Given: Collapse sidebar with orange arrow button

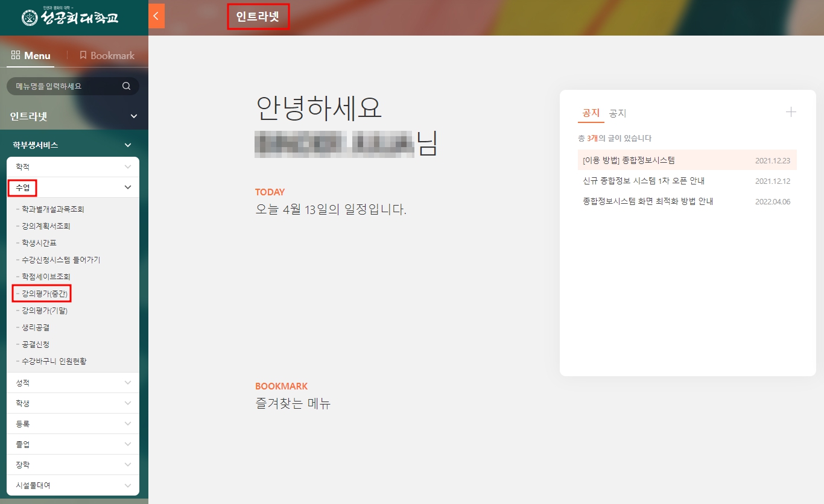Looking at the screenshot, I should pyautogui.click(x=156, y=16).
